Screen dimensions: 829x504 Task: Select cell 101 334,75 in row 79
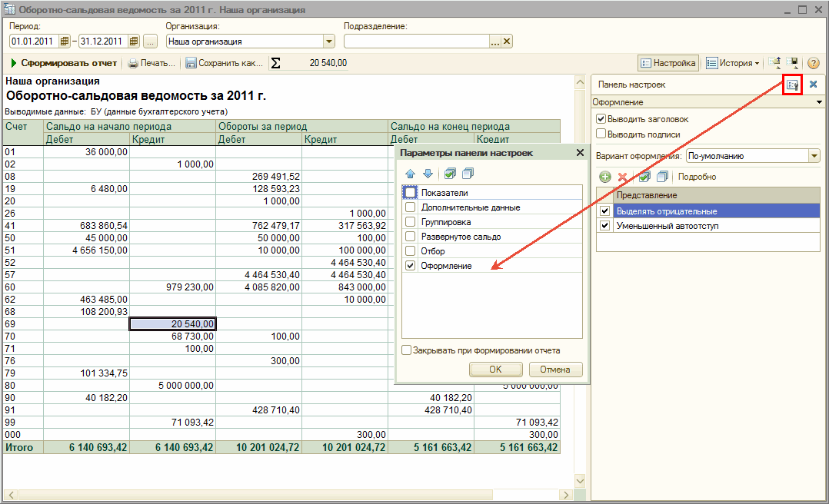87,373
